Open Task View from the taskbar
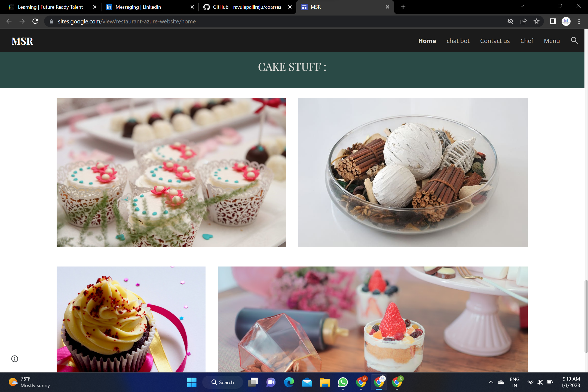The image size is (588, 392). coord(253,382)
